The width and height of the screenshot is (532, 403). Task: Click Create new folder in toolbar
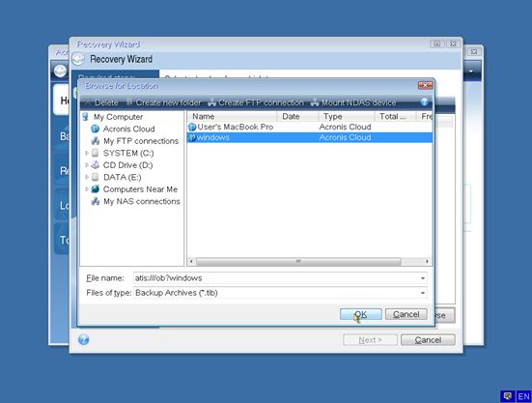point(163,102)
